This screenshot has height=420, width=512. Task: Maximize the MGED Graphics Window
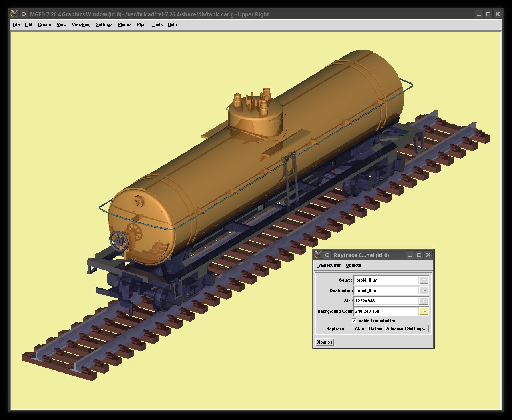coord(488,14)
